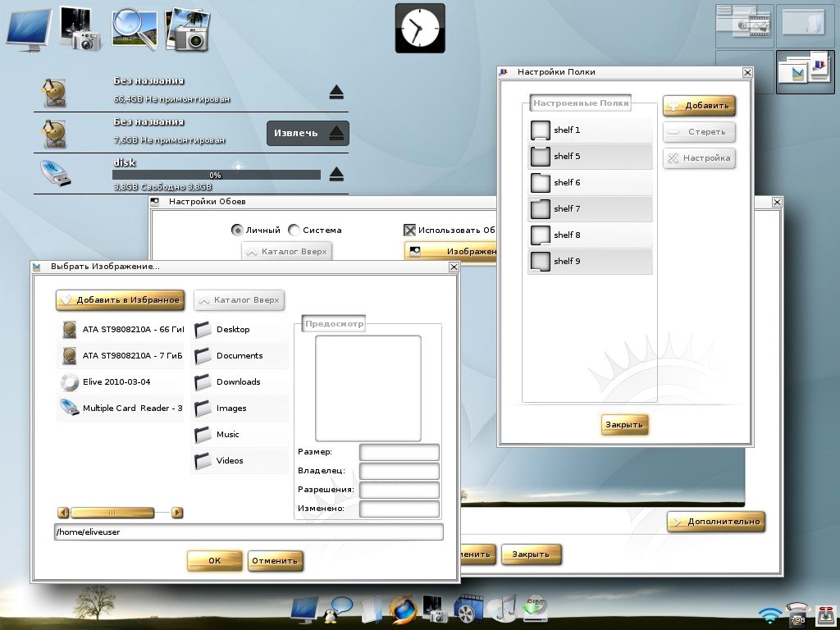Open the monitor icon in the top launcher row
Screen dimensions: 840x630
30,30
